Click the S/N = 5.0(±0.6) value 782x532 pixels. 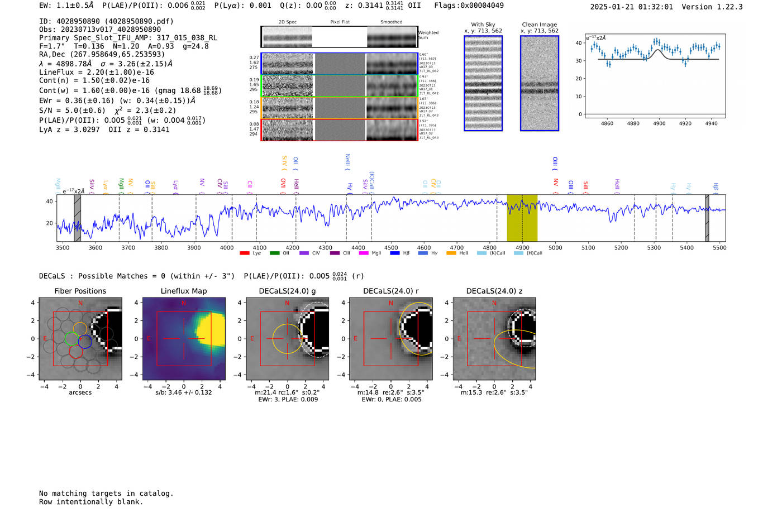[x=72, y=111]
